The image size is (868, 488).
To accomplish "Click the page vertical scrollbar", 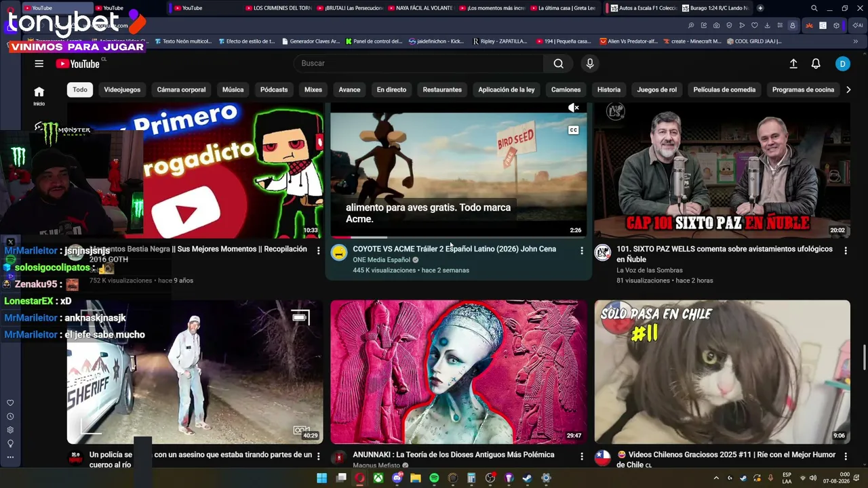I will coord(865,357).
